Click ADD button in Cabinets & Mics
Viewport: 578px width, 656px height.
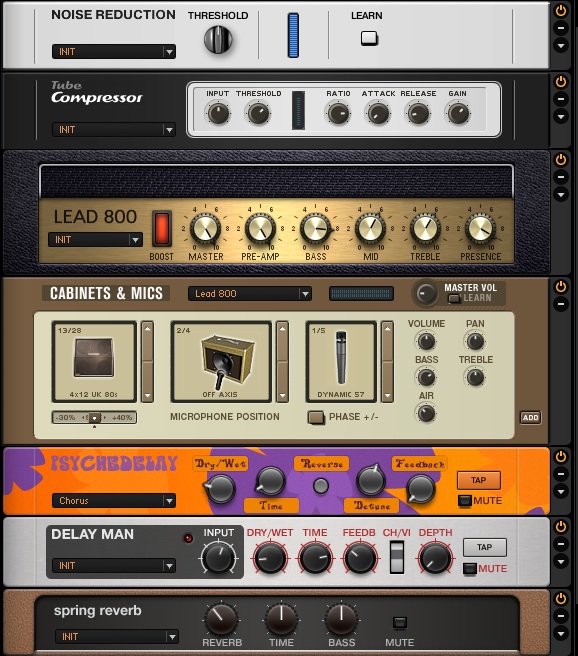coord(530,418)
